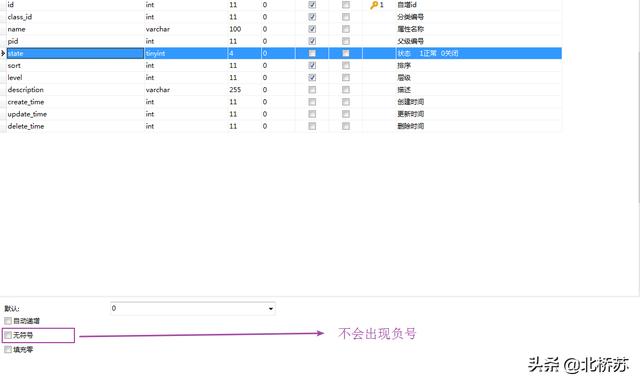This screenshot has height=384, width=640.
Task: Select the class_id field name cell
Action: (x=75, y=17)
